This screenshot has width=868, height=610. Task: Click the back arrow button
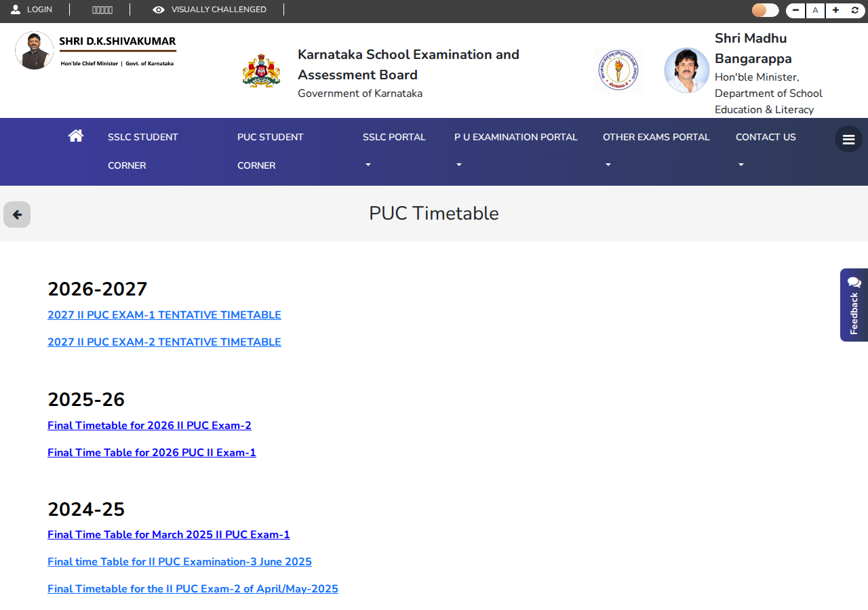[17, 214]
